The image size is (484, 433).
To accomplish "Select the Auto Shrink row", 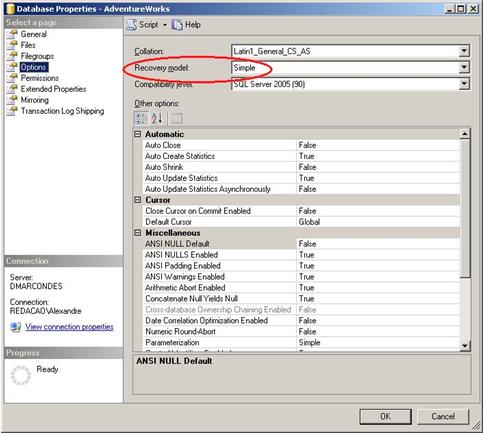I will [301, 167].
